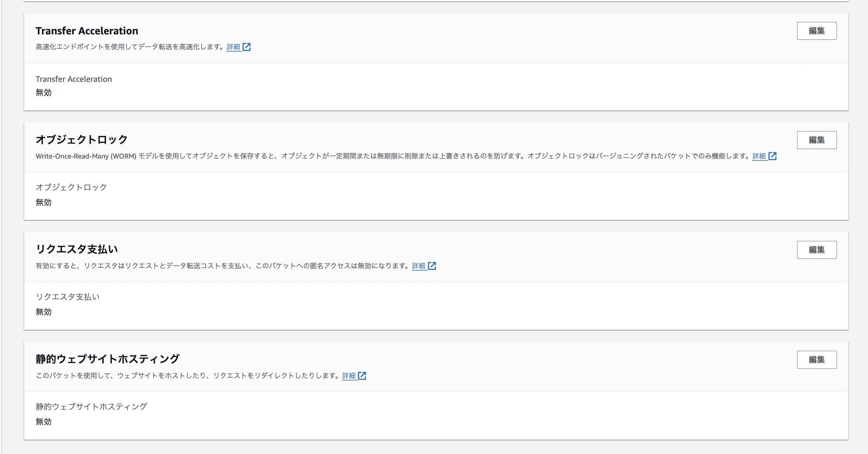
Task: Select the 静的ウェブサイトホスティング section heading
Action: pos(107,359)
